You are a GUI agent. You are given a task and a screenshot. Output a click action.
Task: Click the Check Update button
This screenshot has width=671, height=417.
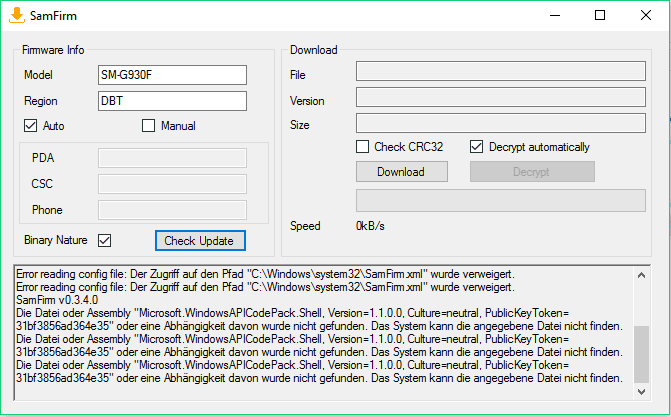200,241
